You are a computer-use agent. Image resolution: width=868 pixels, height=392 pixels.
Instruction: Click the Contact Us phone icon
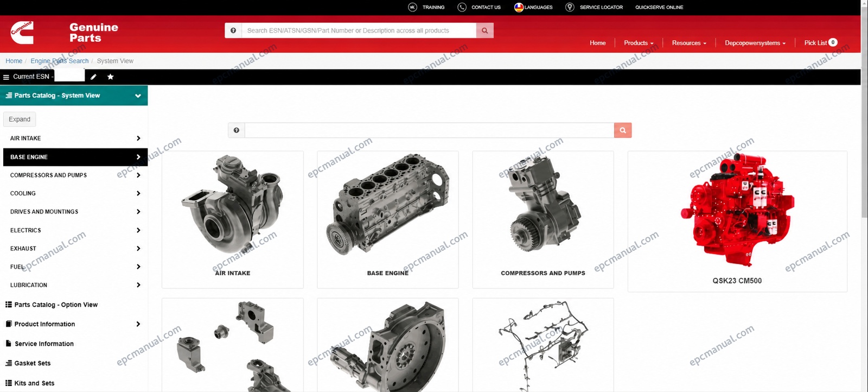coord(462,7)
